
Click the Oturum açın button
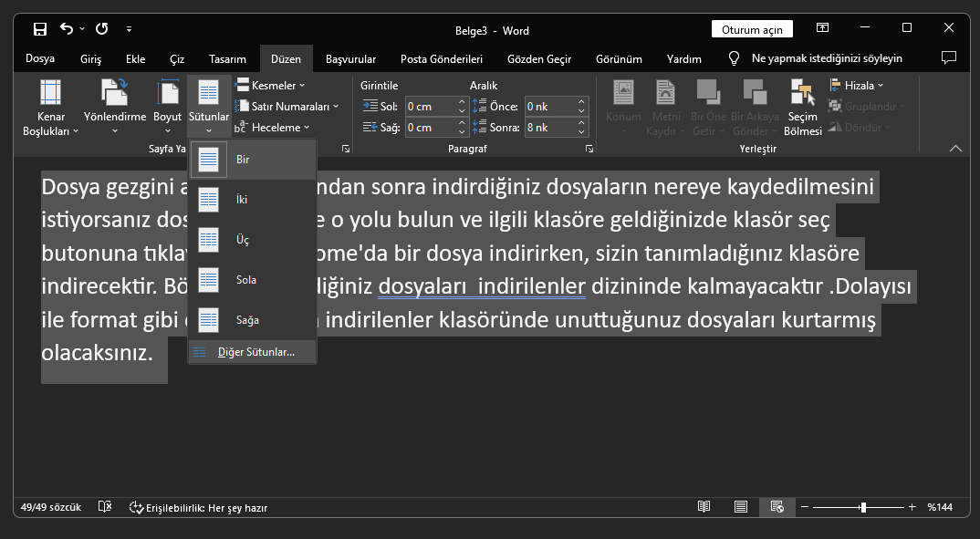(752, 30)
